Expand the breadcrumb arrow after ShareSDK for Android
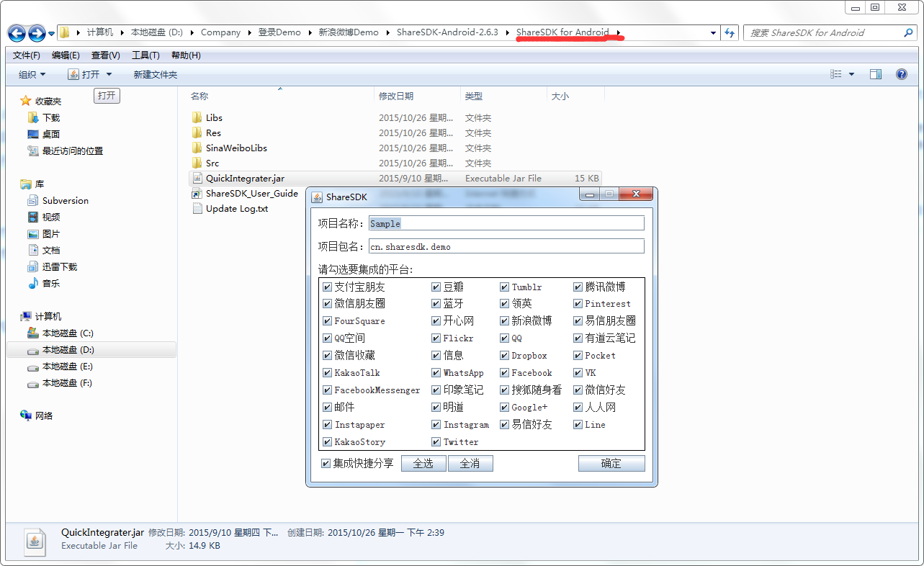 coord(619,32)
